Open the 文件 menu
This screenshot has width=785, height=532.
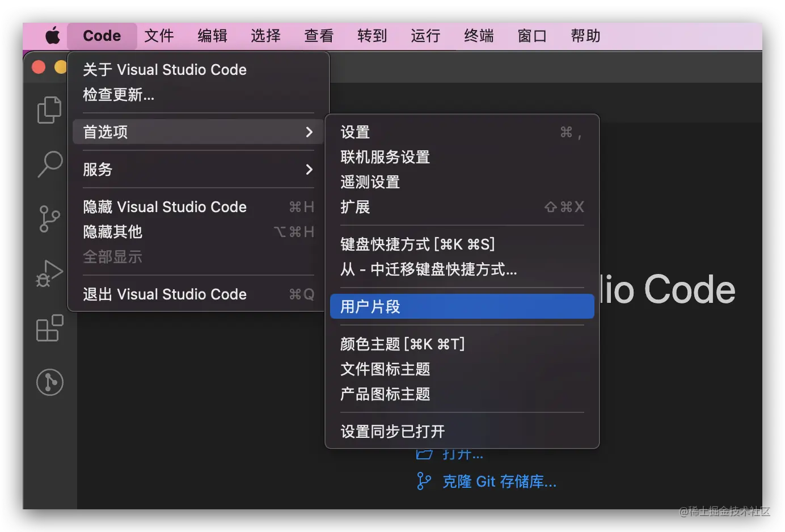point(159,36)
